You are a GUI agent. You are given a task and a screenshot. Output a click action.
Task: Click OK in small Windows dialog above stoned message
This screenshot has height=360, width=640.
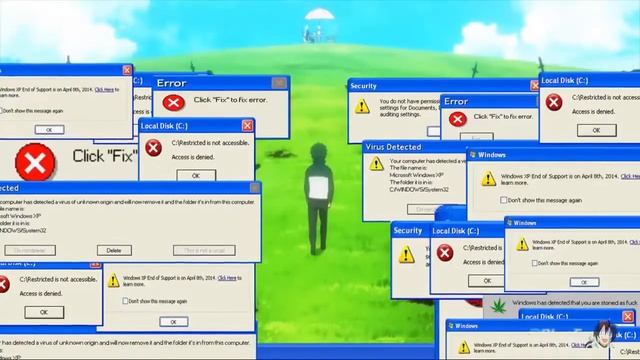click(584, 282)
